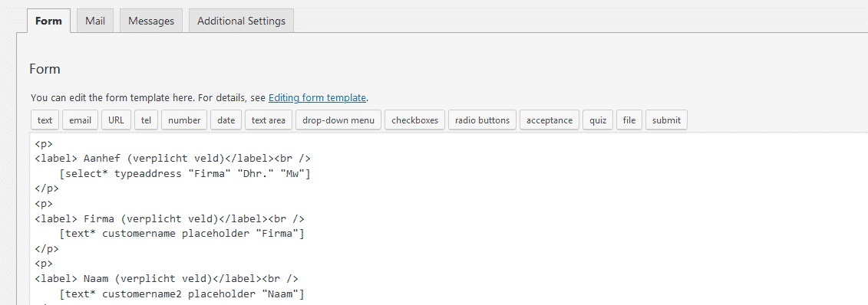Open the Messages tab
Viewport: 868px width, 305px height.
(151, 21)
